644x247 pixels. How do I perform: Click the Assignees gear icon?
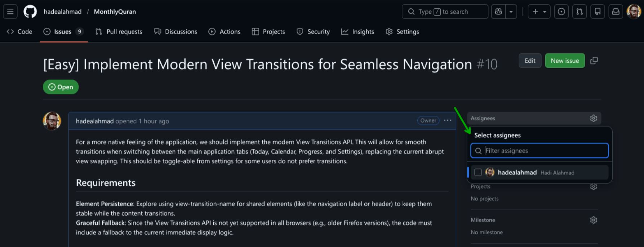point(594,118)
